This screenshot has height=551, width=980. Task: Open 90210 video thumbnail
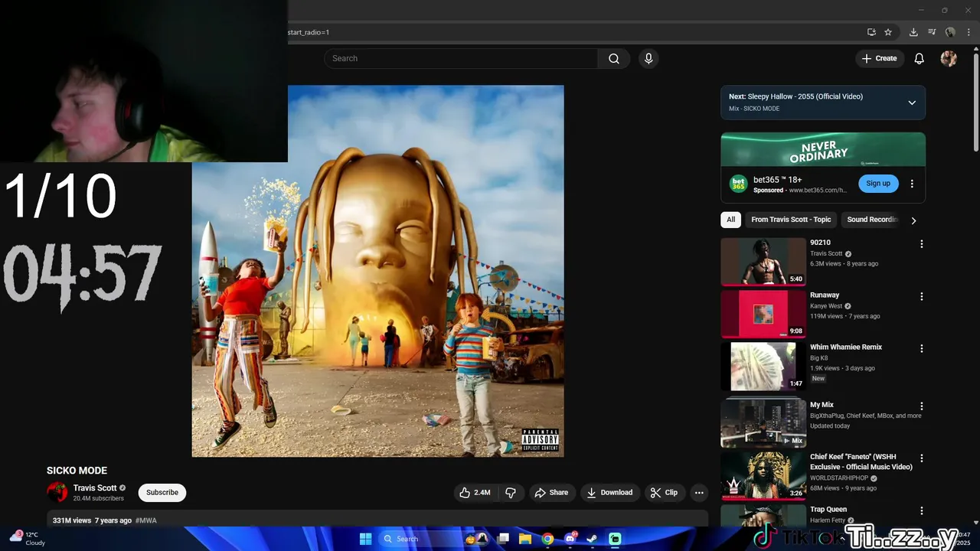763,262
